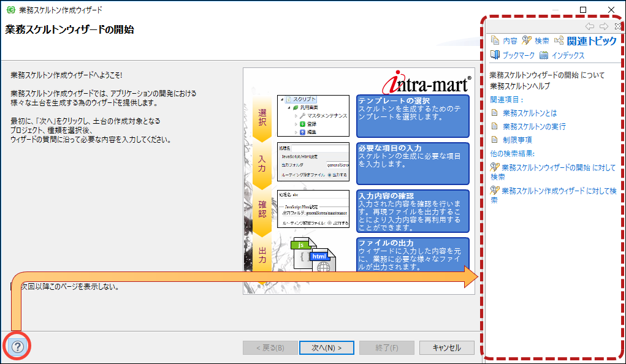This screenshot has width=626, height=364.
Task: Open help with the question mark button
Action: coord(18,346)
